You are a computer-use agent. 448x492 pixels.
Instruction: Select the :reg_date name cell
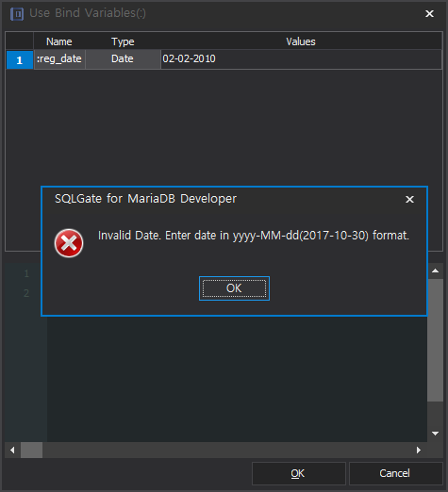point(59,59)
